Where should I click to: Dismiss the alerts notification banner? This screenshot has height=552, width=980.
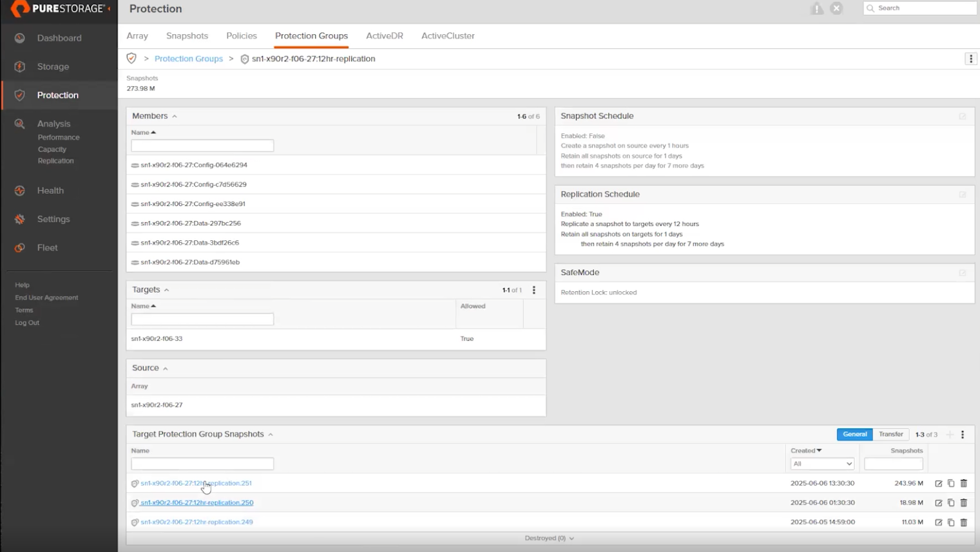point(836,8)
